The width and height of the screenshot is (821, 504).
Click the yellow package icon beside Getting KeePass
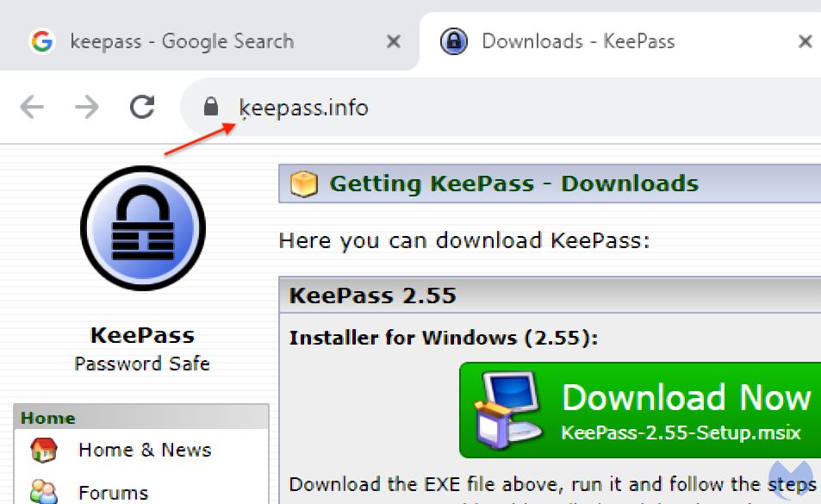[304, 184]
